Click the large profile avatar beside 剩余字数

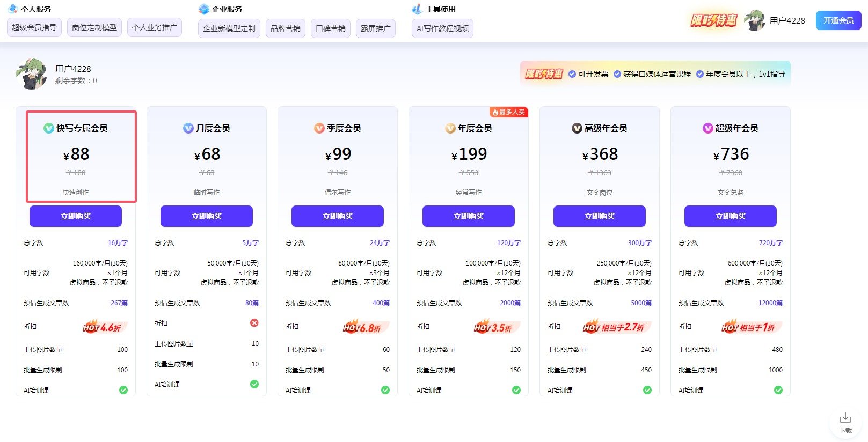coord(32,74)
